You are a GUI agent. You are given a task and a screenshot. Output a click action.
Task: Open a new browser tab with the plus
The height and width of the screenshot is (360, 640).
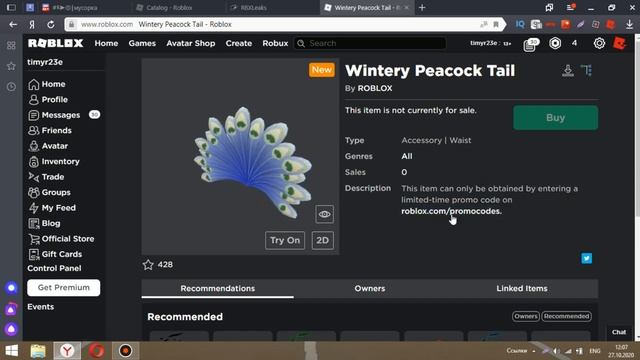coord(422,8)
